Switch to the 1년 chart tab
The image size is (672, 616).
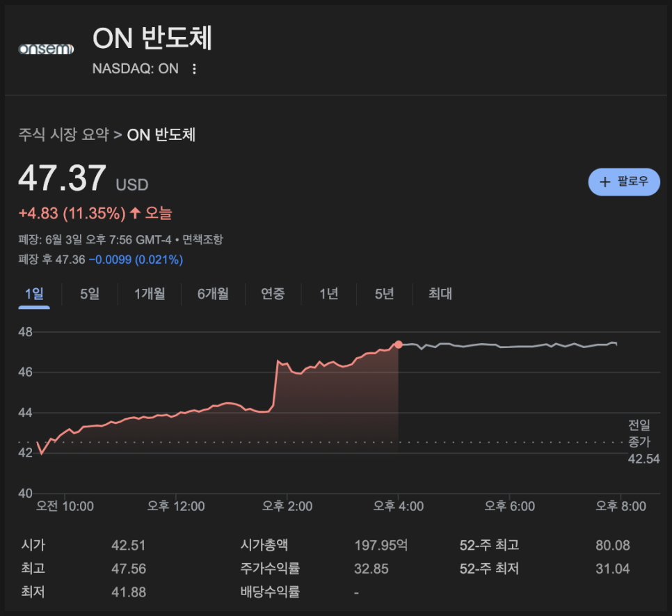click(329, 294)
